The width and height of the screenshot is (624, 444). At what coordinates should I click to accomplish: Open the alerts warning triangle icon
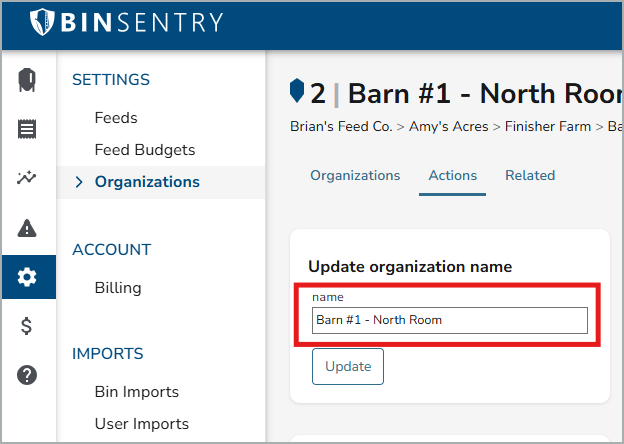27,228
